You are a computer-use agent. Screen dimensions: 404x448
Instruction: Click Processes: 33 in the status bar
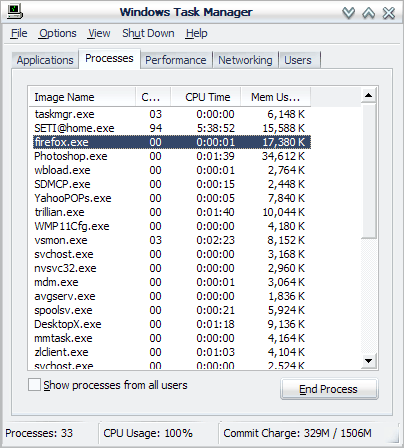click(x=39, y=433)
